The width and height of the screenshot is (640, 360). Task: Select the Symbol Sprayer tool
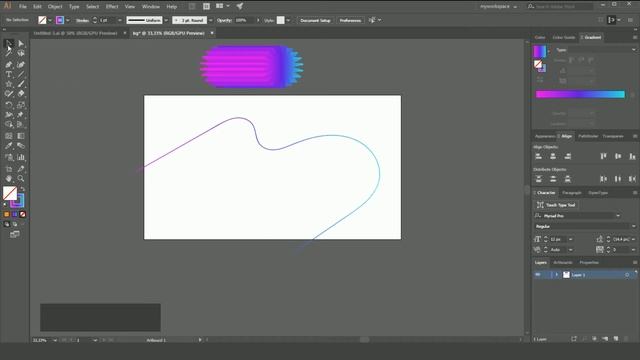click(x=9, y=157)
